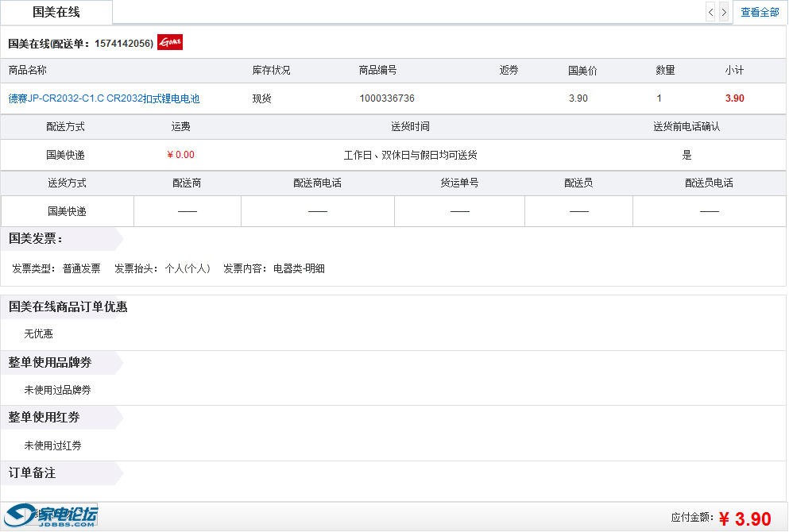Click the 国美在线商品订单优惠 heading

click(68, 306)
